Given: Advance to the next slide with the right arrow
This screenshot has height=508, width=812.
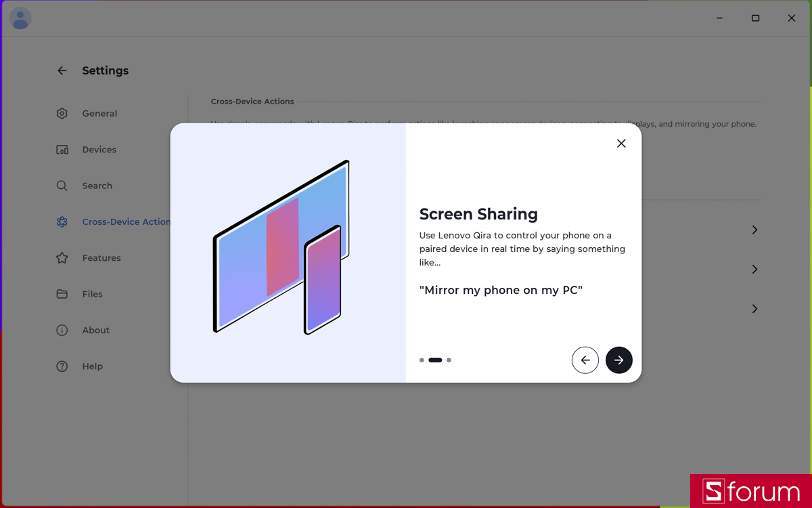Looking at the screenshot, I should click(x=619, y=360).
